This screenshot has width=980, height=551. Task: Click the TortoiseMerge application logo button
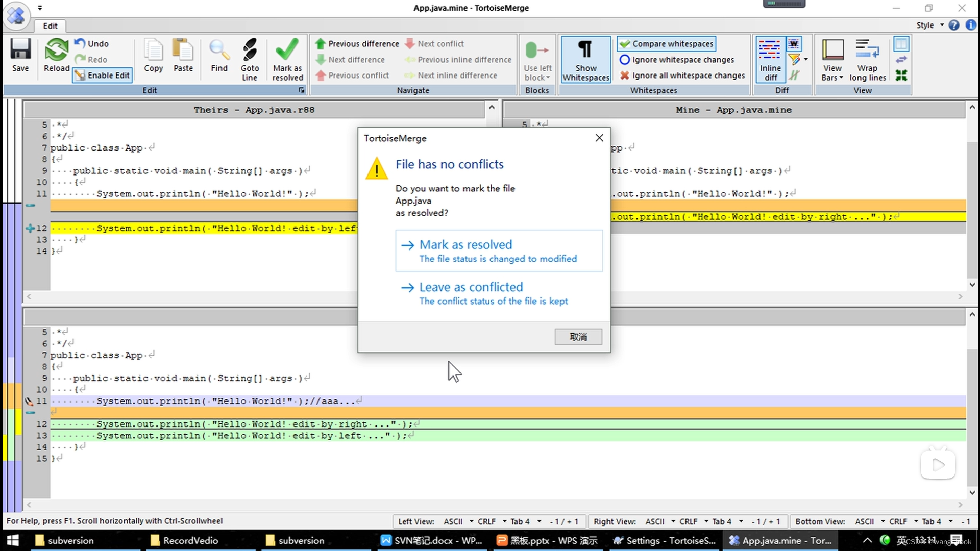(x=16, y=15)
